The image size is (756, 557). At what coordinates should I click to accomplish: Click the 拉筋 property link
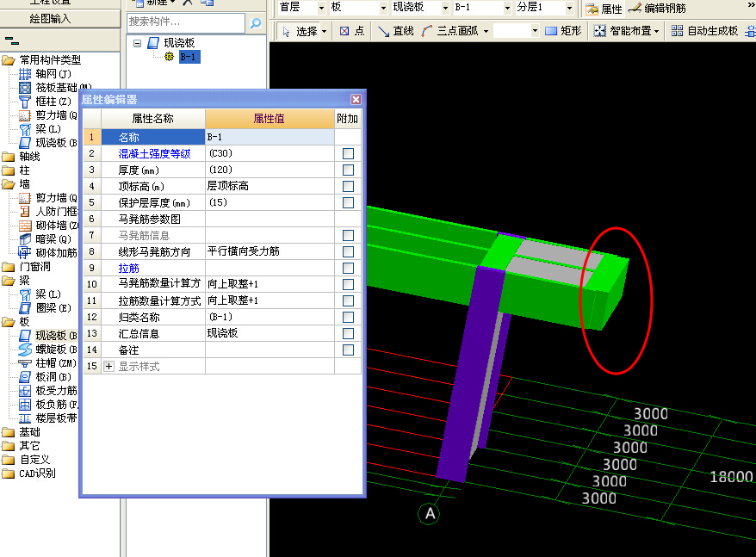tap(128, 268)
